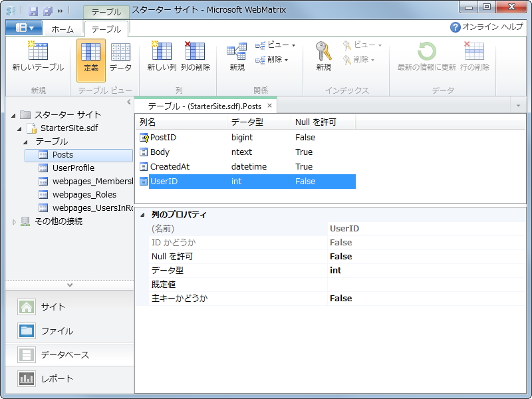
Task: Click the データ型 int property value
Action: (427, 271)
